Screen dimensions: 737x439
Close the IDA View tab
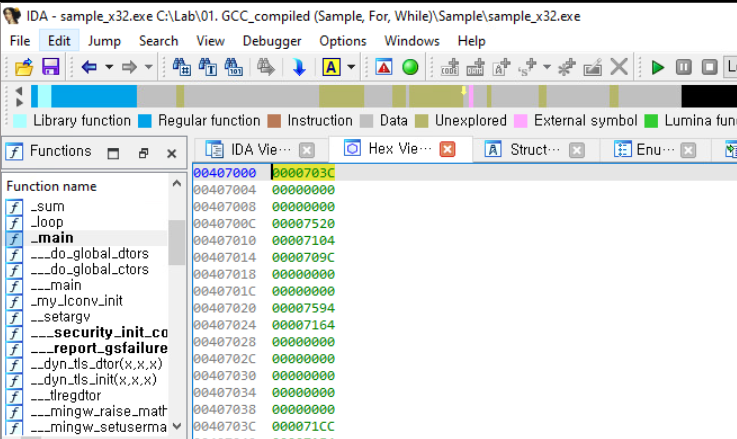click(x=307, y=150)
